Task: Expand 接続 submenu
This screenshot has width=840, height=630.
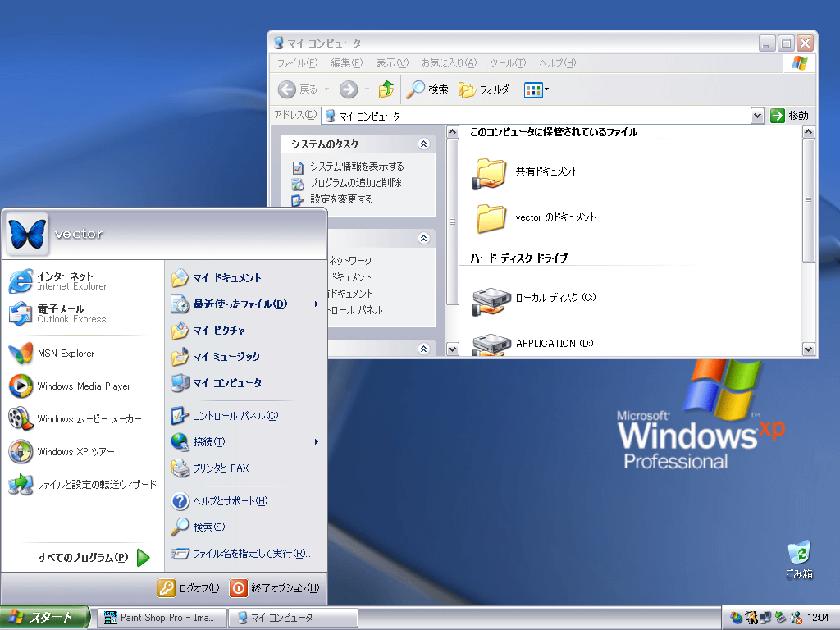Action: coord(244,442)
